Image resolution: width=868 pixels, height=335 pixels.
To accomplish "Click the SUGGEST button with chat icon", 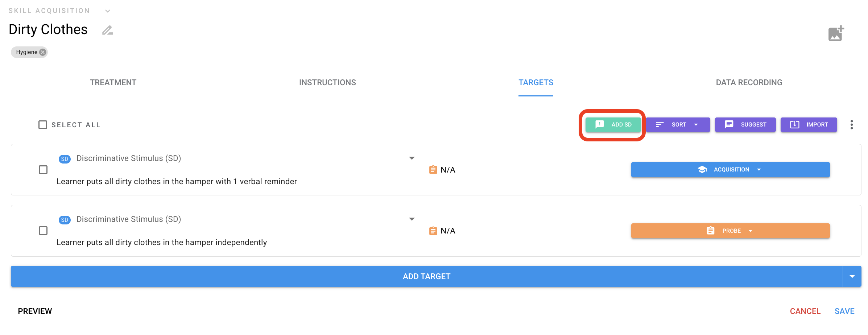I will click(x=745, y=125).
